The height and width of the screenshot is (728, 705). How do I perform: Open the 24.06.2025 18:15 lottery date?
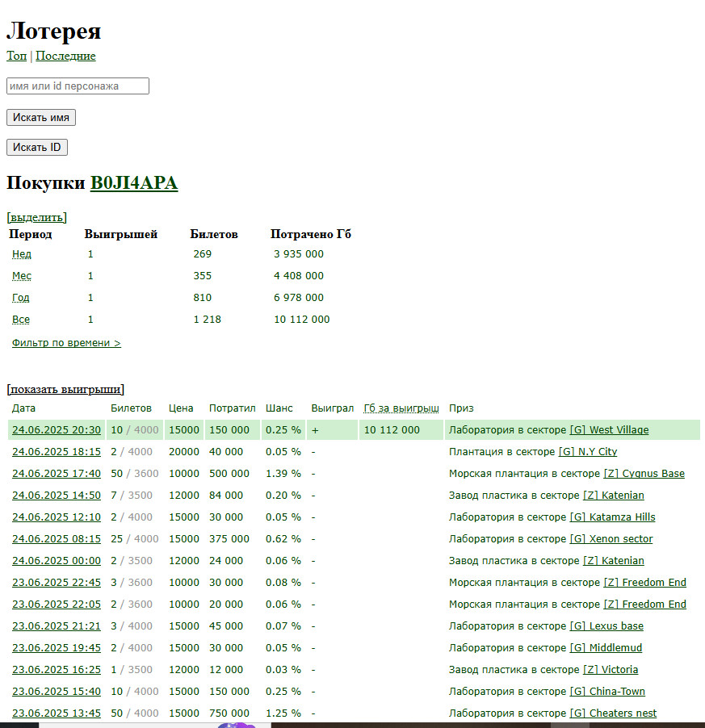click(x=57, y=452)
